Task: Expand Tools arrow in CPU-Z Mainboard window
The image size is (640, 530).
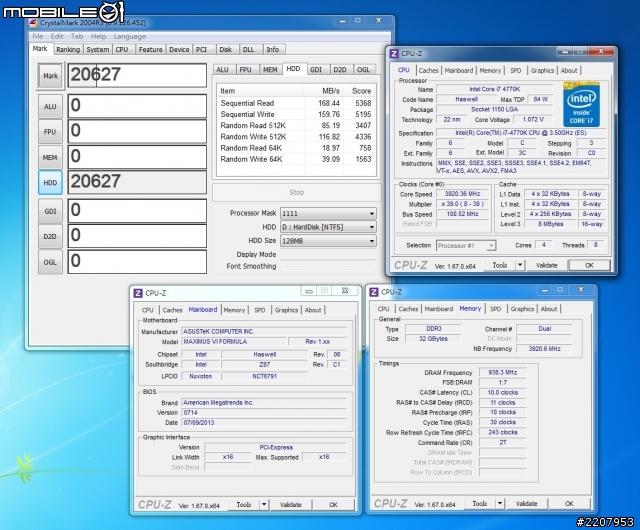Action: (x=264, y=505)
